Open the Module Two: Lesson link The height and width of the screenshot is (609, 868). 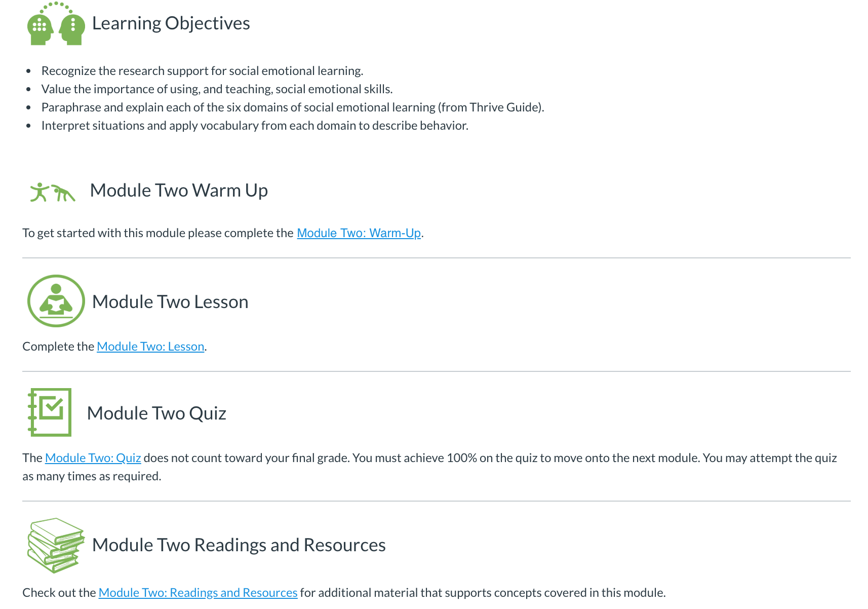click(150, 347)
